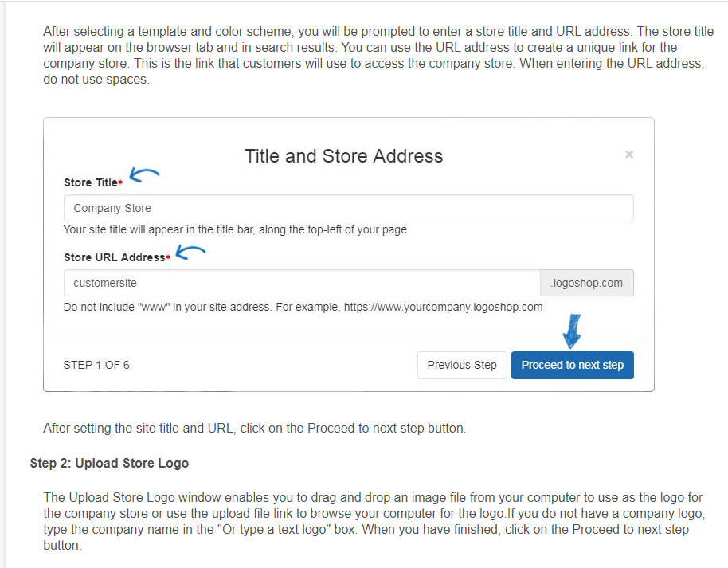Click the STEP 1 OF 6 indicator
This screenshot has height=568, width=728.
pos(96,365)
